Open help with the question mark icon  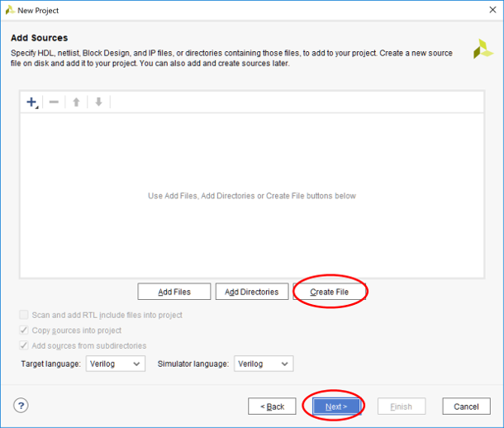(x=21, y=406)
